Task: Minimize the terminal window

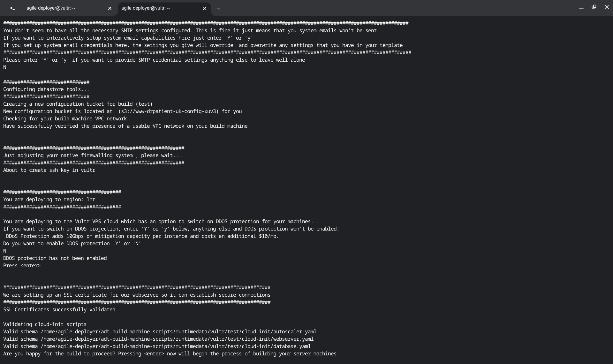Action: (581, 8)
